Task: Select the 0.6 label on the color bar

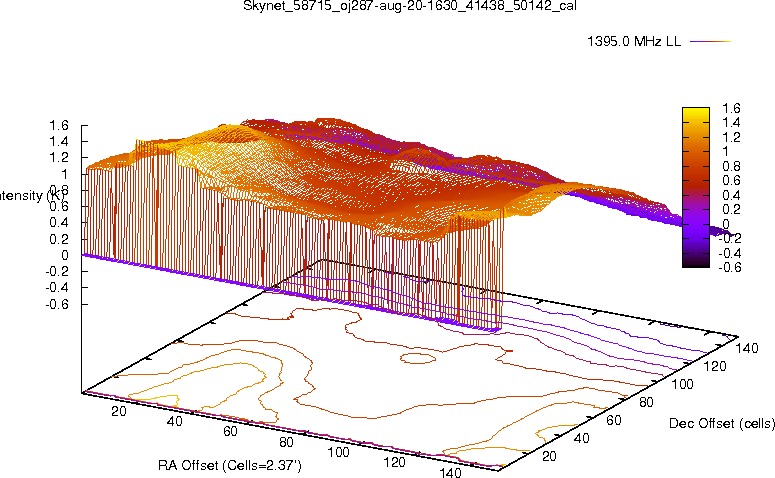Action: (731, 180)
